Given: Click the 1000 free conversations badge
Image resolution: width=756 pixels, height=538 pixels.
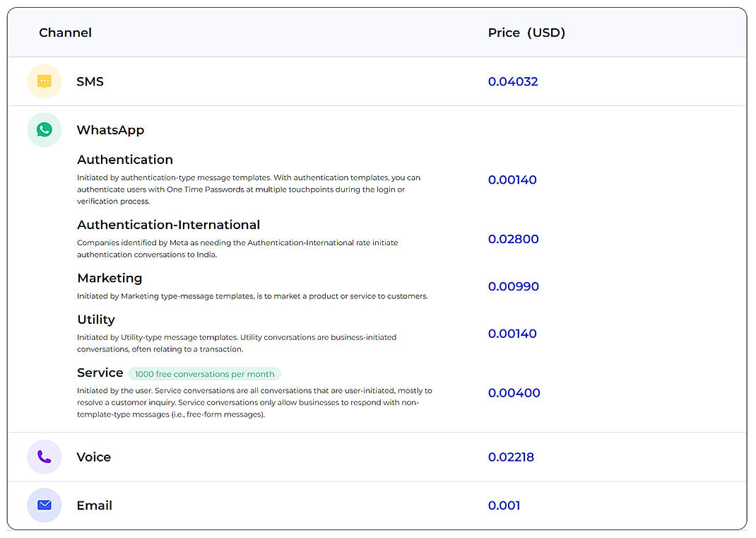Looking at the screenshot, I should [x=204, y=373].
